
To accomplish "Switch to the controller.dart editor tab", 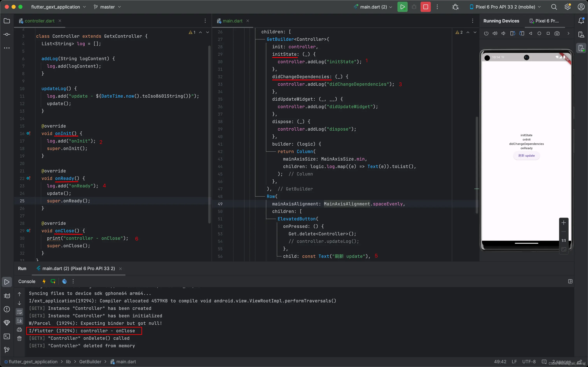I will 39,21.
